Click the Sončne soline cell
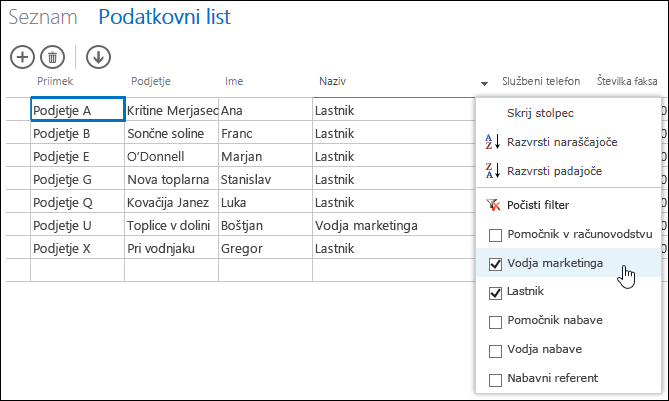The height and width of the screenshot is (401, 669). (172, 132)
